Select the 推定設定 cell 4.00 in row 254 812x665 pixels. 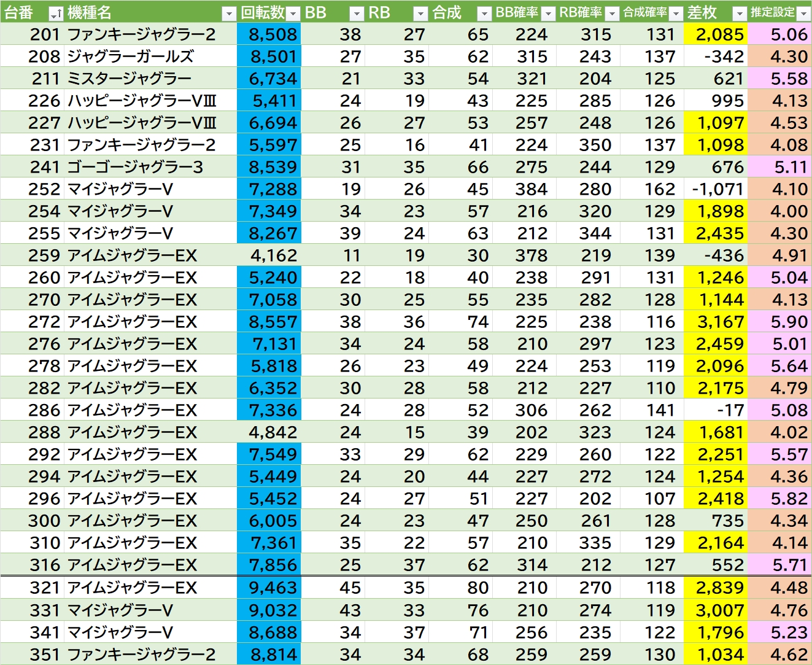779,211
